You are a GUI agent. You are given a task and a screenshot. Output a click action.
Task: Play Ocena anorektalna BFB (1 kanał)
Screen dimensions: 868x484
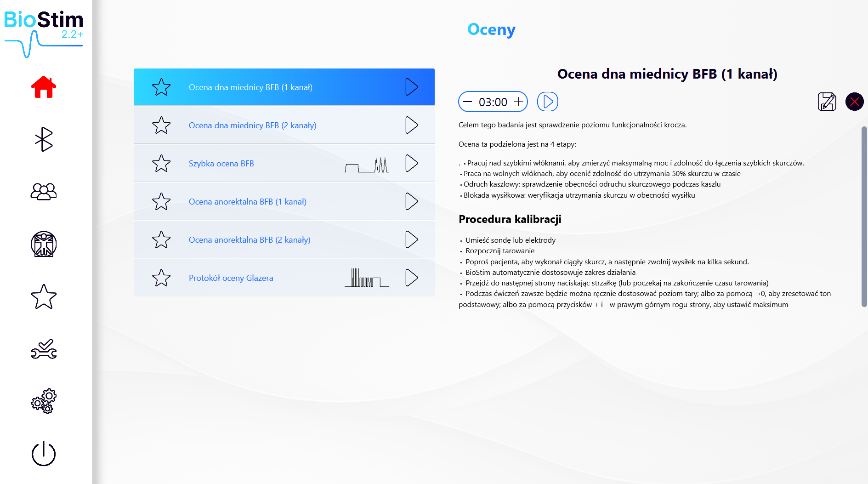coord(412,201)
